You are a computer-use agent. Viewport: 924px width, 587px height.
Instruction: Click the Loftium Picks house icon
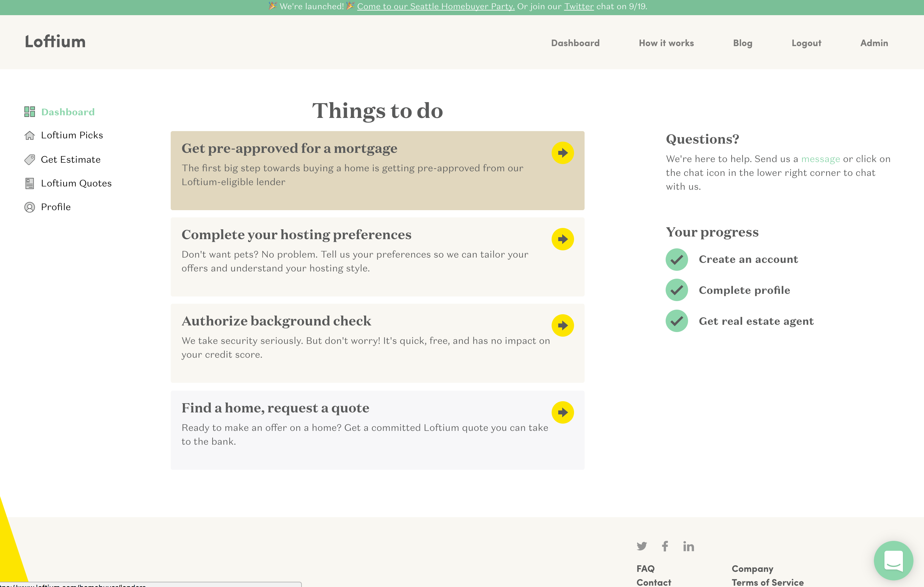pyautogui.click(x=30, y=135)
